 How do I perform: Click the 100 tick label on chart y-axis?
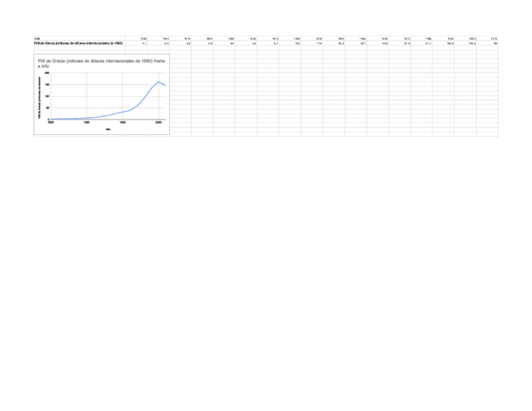tap(47, 96)
